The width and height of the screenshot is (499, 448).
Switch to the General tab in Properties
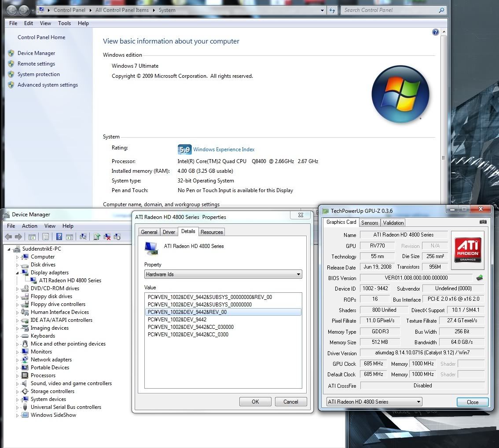149,232
